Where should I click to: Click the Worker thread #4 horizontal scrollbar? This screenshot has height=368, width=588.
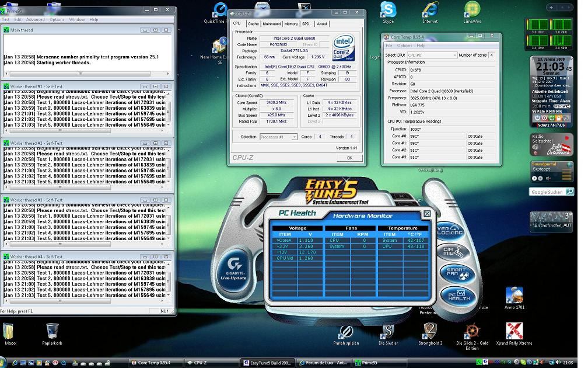84,301
